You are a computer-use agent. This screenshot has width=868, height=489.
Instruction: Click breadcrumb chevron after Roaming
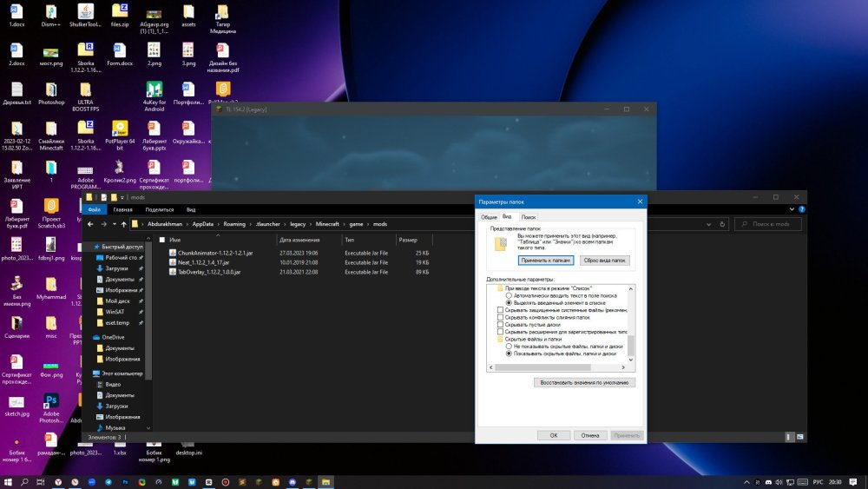[251, 224]
